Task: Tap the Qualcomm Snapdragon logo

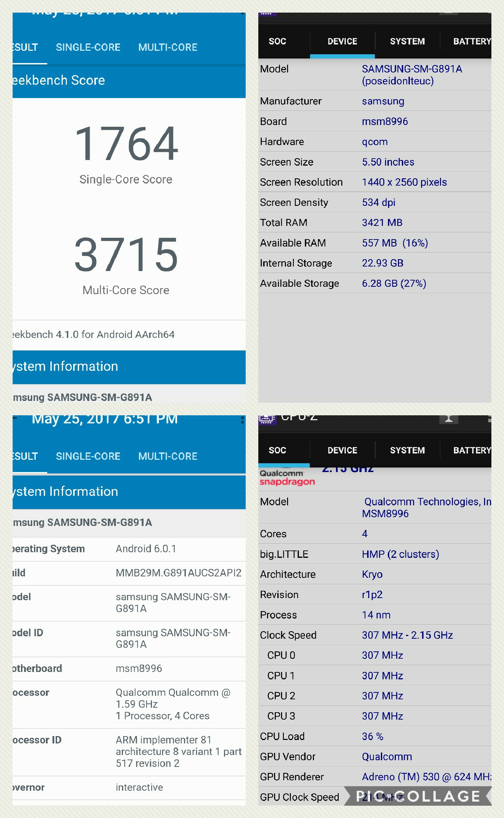Action: click(287, 478)
